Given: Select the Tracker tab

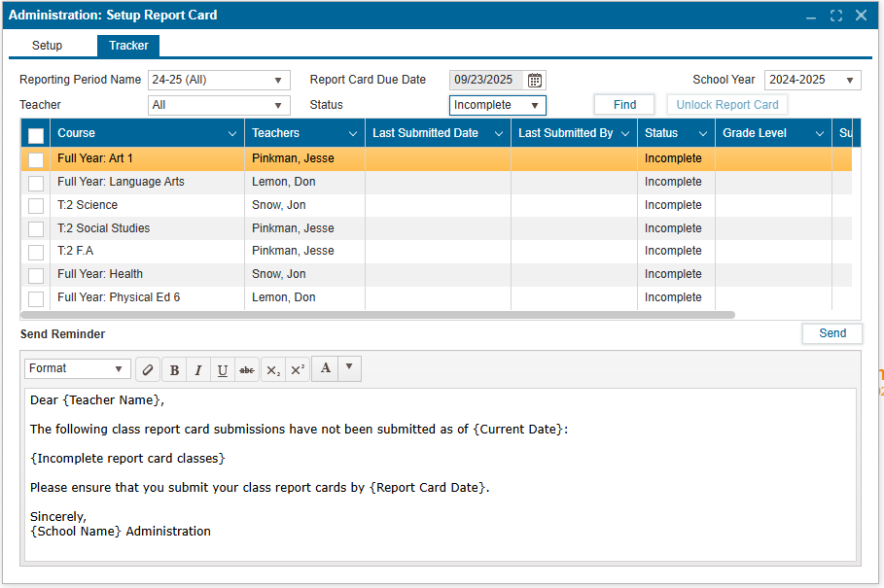Looking at the screenshot, I should coord(128,46).
